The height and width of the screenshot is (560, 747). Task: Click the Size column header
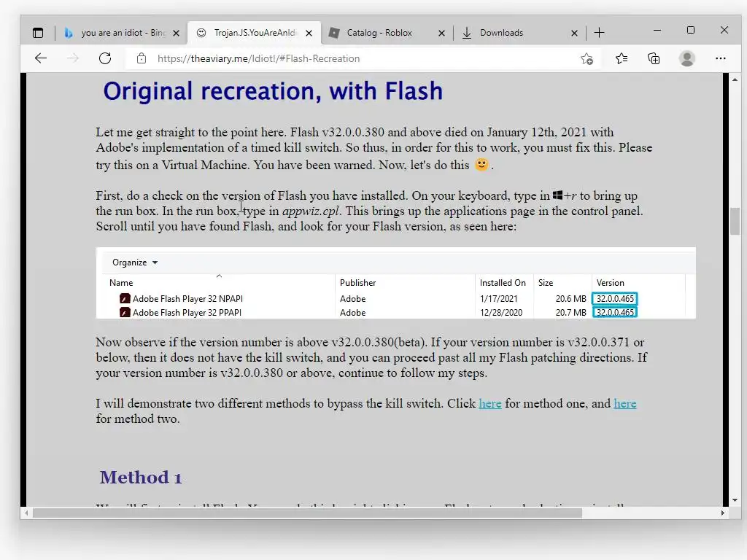[546, 283]
